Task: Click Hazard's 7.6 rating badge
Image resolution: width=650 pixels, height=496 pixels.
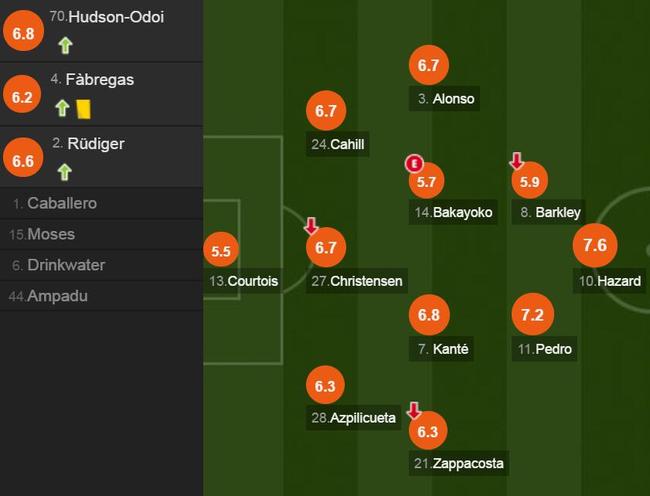Action: point(595,245)
